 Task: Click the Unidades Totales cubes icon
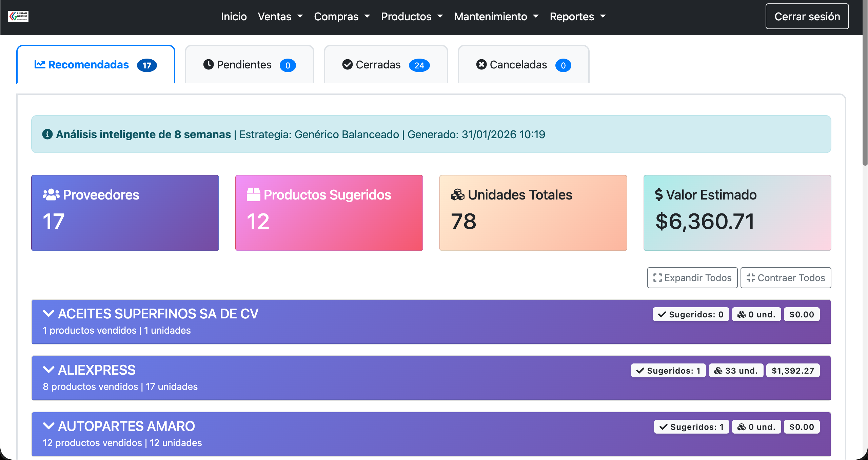458,194
